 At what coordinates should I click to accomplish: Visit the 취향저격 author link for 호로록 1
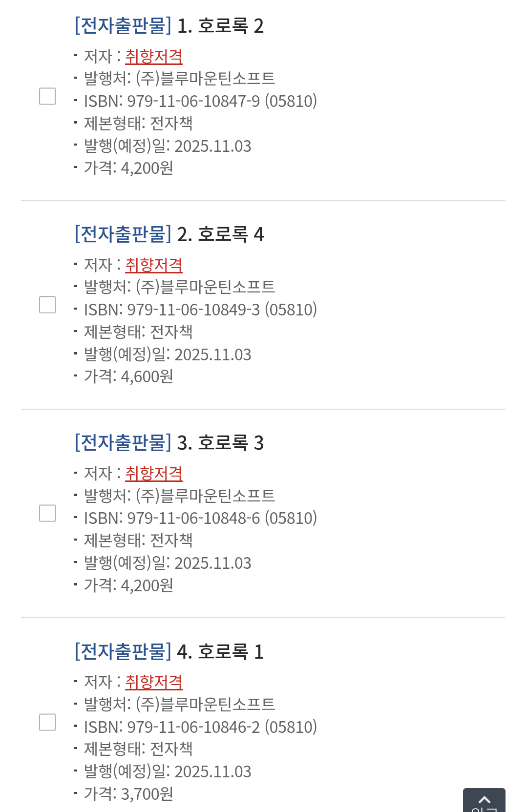click(154, 682)
